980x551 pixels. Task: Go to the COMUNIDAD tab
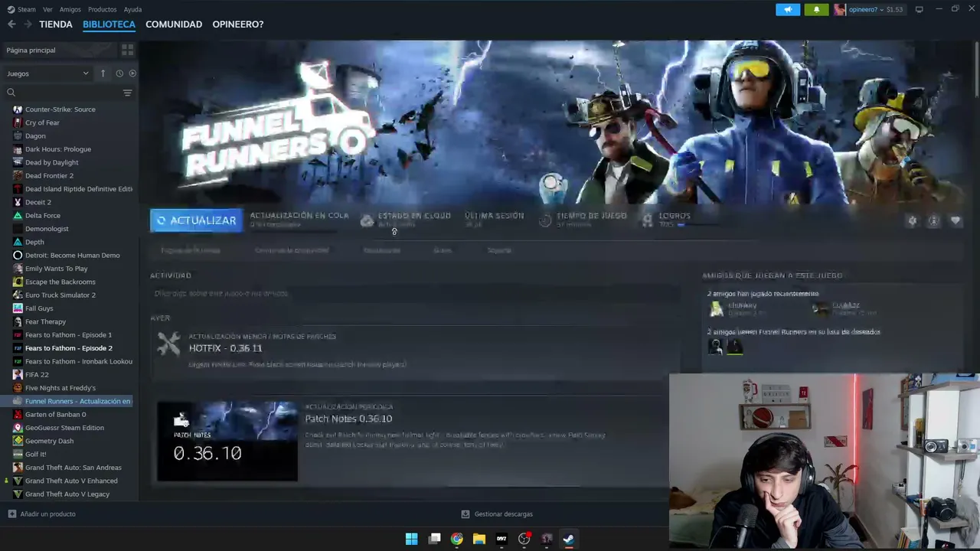tap(174, 24)
